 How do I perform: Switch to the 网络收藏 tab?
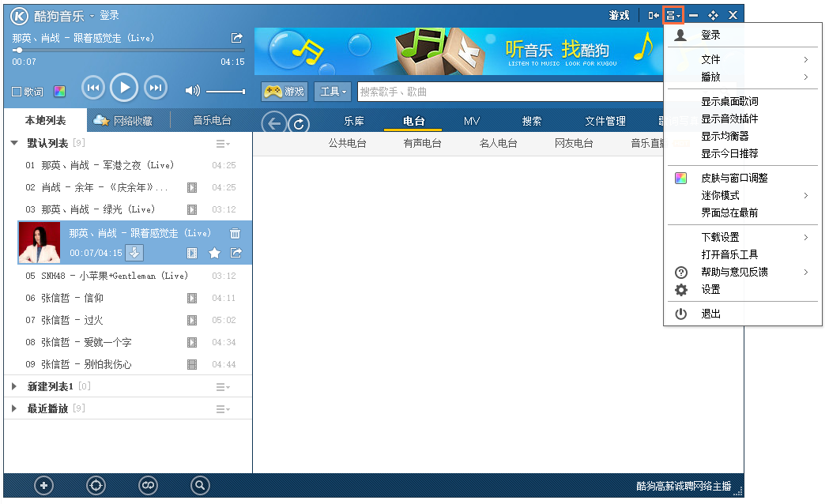(x=123, y=121)
